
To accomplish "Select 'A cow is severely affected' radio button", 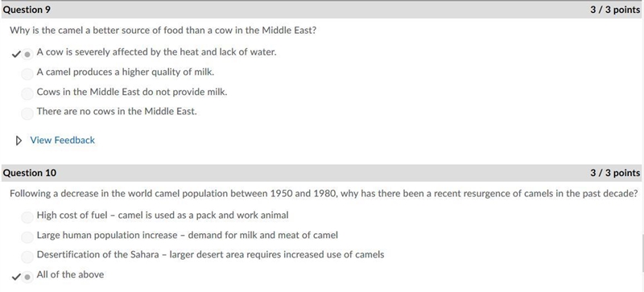I will pyautogui.click(x=27, y=54).
